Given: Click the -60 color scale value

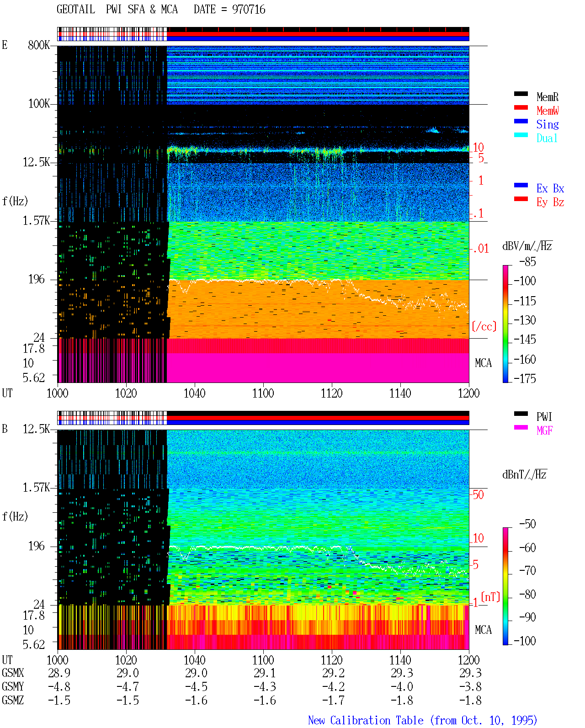Looking at the screenshot, I should (527, 547).
